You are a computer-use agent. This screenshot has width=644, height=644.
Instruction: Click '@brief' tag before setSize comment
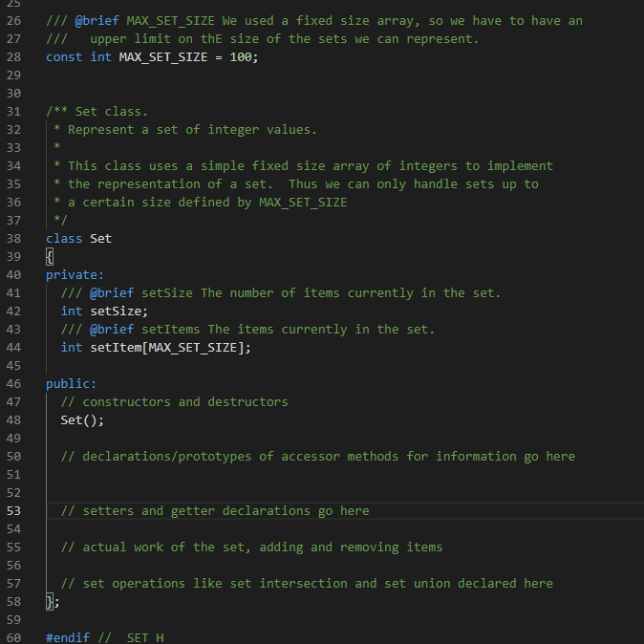tap(112, 292)
